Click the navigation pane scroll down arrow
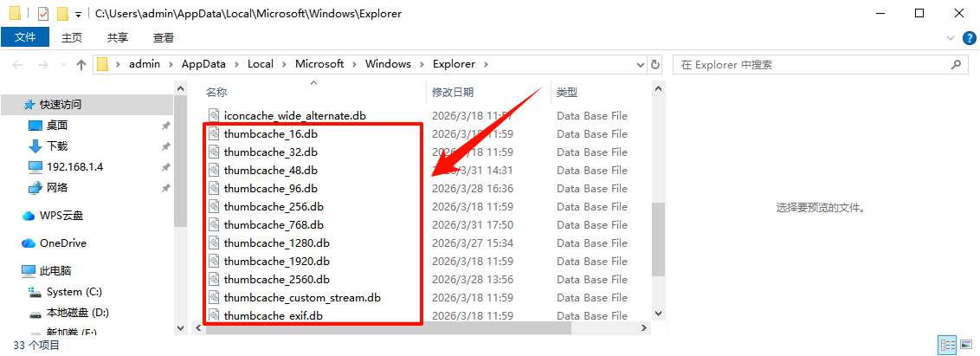The width and height of the screenshot is (980, 356). (x=181, y=327)
